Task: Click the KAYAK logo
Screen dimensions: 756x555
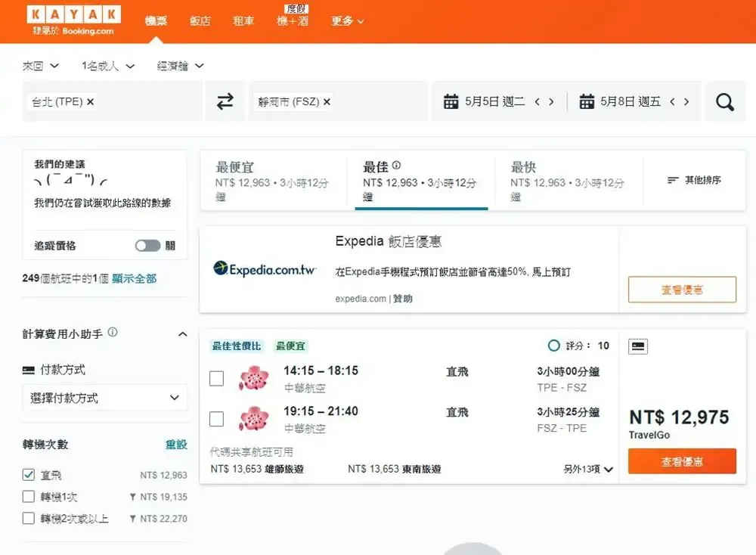Action: pyautogui.click(x=72, y=19)
